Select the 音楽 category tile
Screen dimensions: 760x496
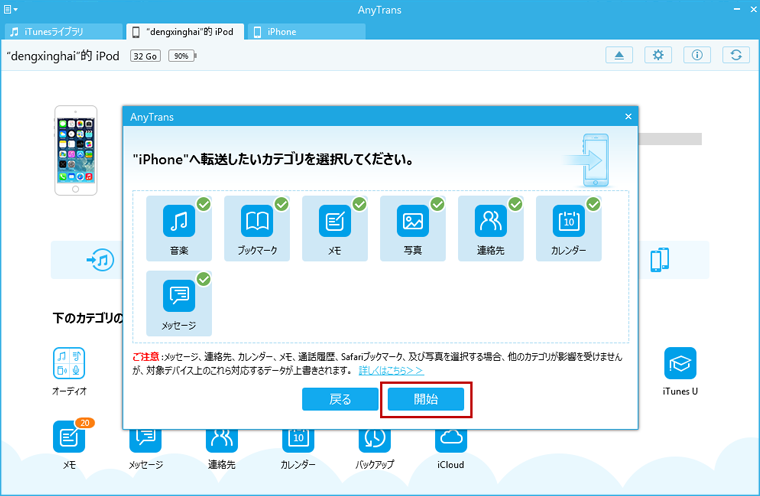[x=179, y=228]
